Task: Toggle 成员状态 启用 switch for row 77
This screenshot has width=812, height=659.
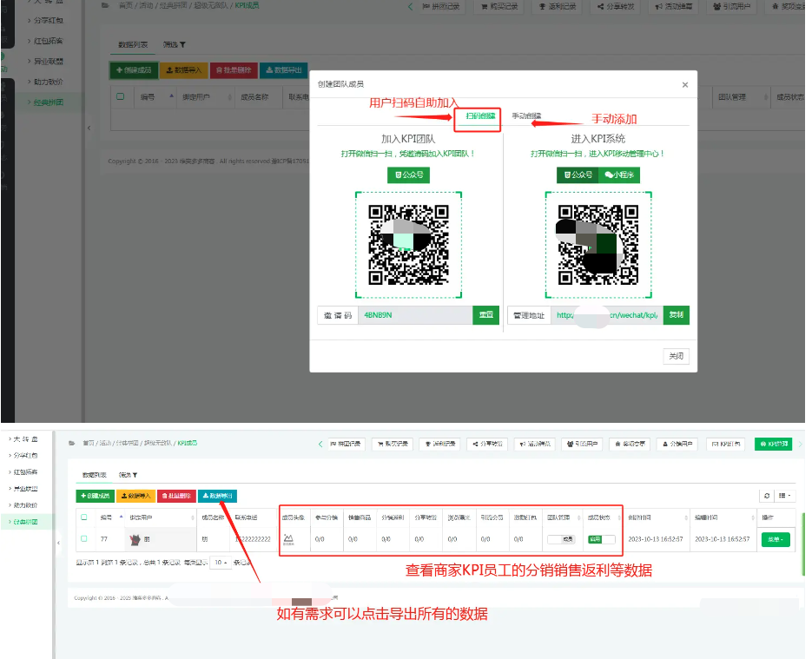Action: tap(601, 539)
